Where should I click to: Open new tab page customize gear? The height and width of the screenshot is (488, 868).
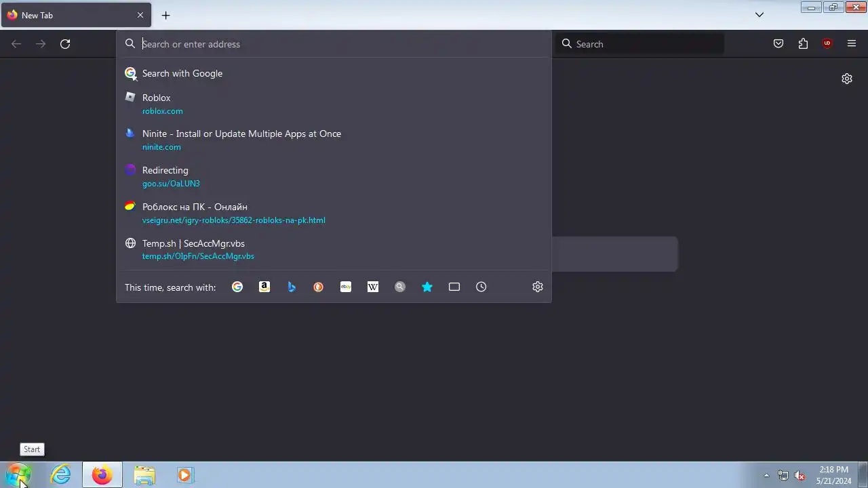847,79
